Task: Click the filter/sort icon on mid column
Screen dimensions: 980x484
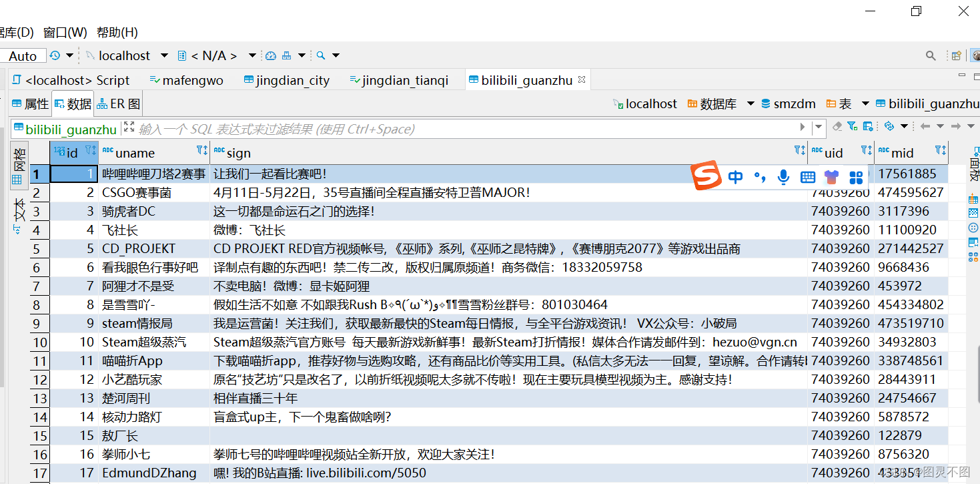Action: (x=941, y=150)
